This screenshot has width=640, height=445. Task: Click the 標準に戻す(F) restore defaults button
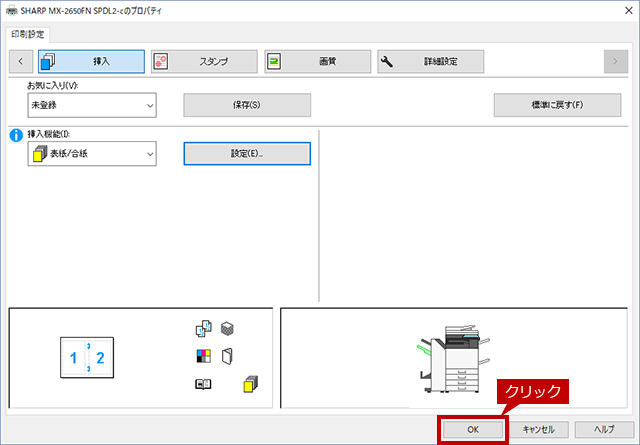coord(557,105)
